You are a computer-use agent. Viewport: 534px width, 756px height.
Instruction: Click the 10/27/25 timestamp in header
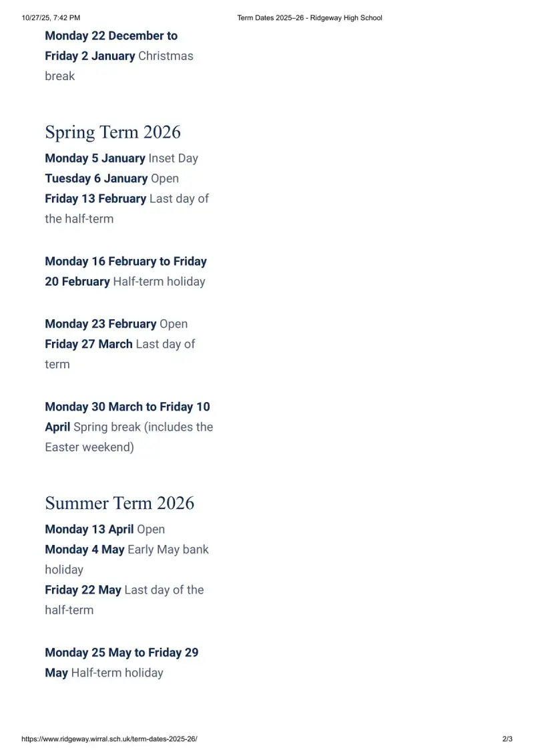tap(51, 18)
